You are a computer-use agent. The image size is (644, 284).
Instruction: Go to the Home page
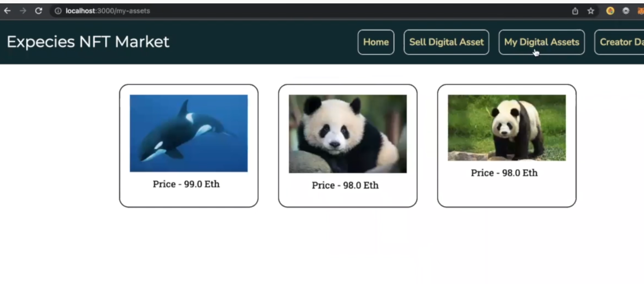[x=376, y=42]
